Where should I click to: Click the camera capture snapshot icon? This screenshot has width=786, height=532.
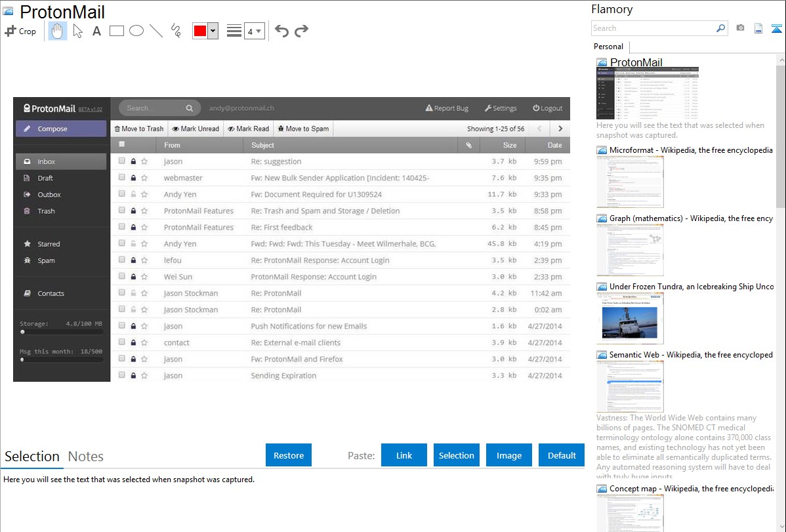[x=740, y=28]
